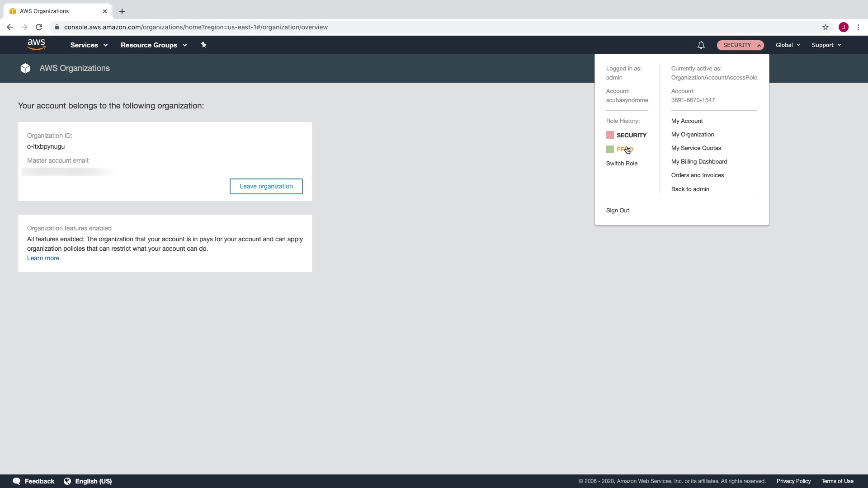Click the pin shortcuts icon in navbar

(203, 45)
